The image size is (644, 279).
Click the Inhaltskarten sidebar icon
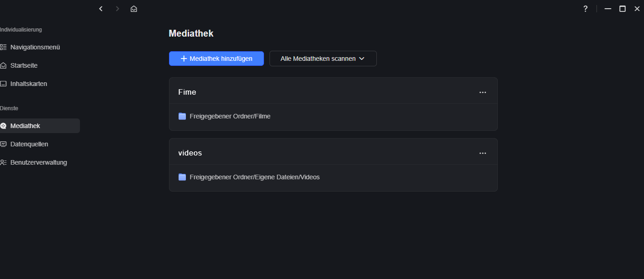point(3,84)
